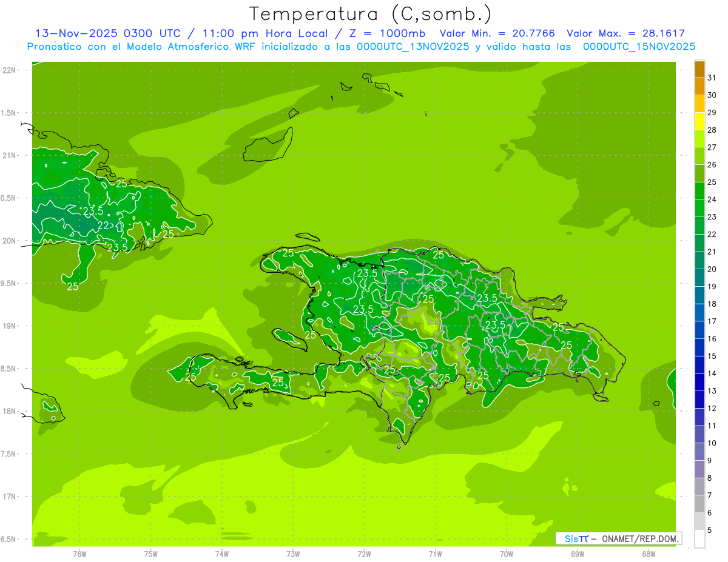This screenshot has height=562, width=728.
Task: Click the "73W" longitude axis label
Action: click(x=293, y=554)
